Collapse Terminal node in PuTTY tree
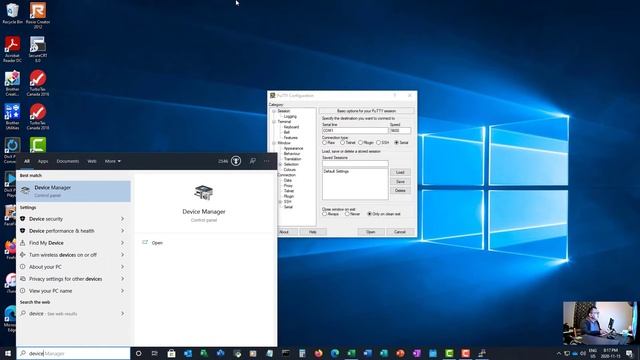Screen dimensions: 640x360 274,122
